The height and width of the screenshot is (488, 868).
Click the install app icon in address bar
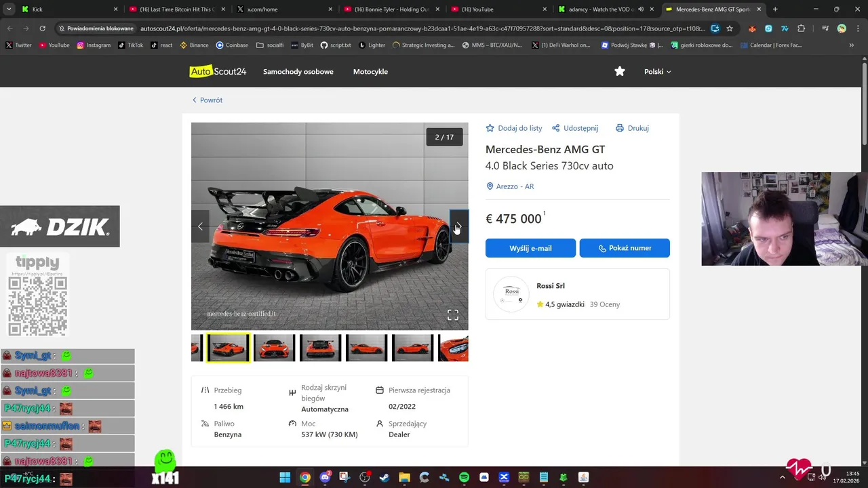pyautogui.click(x=715, y=28)
